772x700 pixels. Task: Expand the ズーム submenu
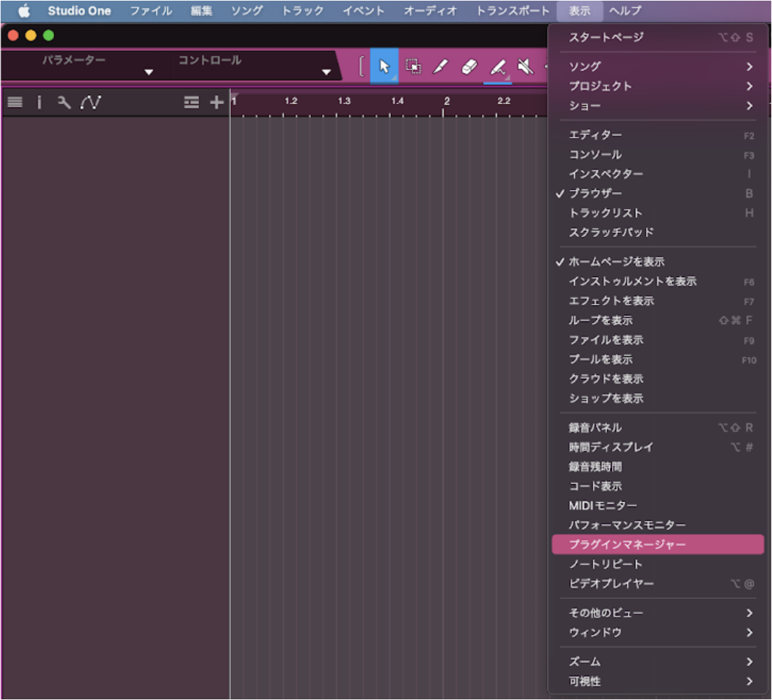pos(658,661)
